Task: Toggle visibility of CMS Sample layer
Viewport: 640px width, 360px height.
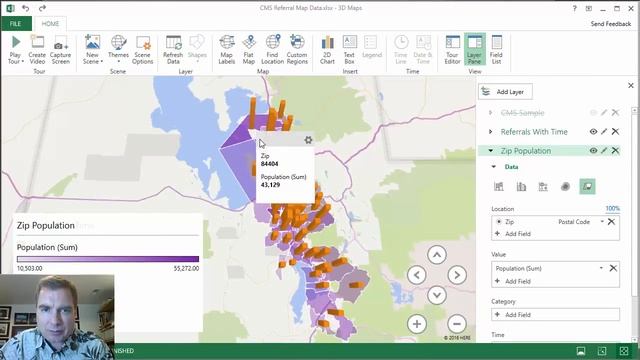Action: tap(593, 113)
